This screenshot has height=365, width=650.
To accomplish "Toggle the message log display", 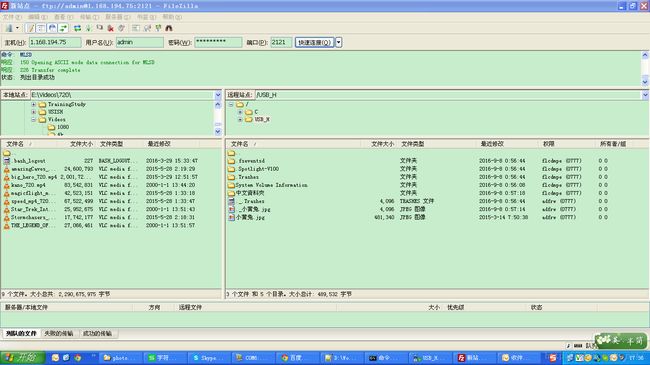I will click(x=30, y=28).
